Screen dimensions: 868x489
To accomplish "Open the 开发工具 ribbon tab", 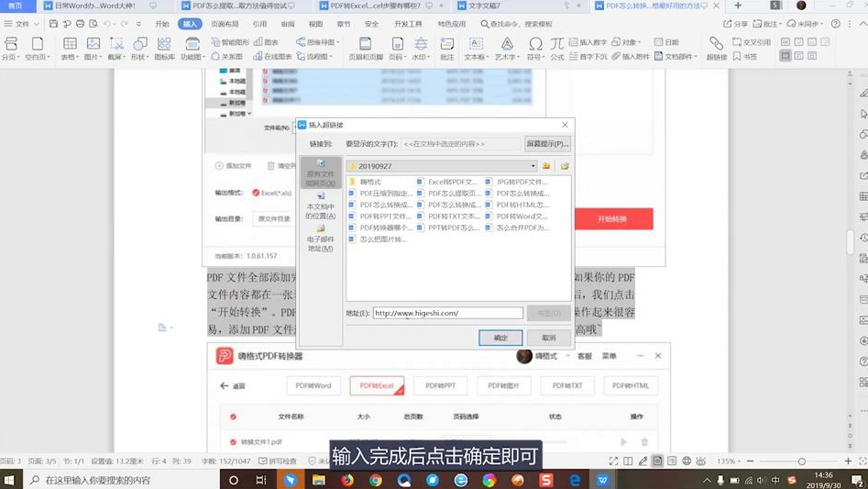I will coord(408,24).
